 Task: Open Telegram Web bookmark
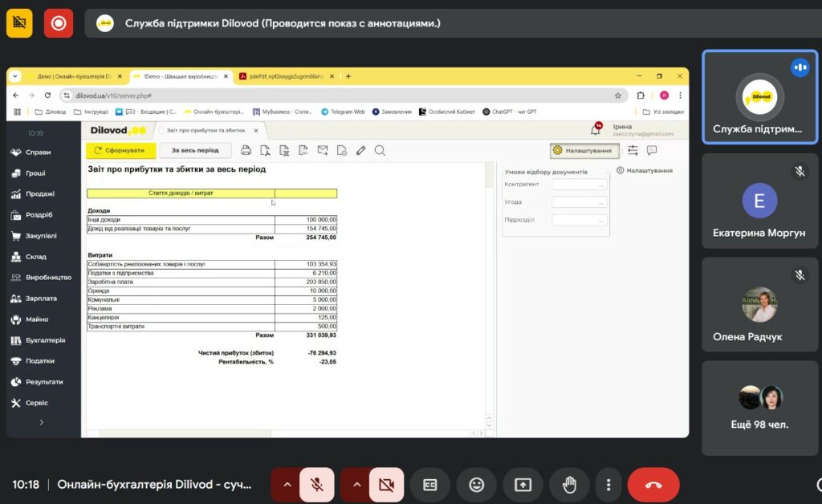click(x=343, y=112)
